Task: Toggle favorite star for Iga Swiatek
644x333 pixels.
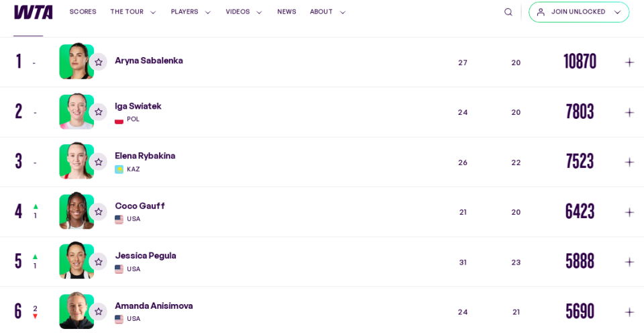Action: (x=99, y=112)
